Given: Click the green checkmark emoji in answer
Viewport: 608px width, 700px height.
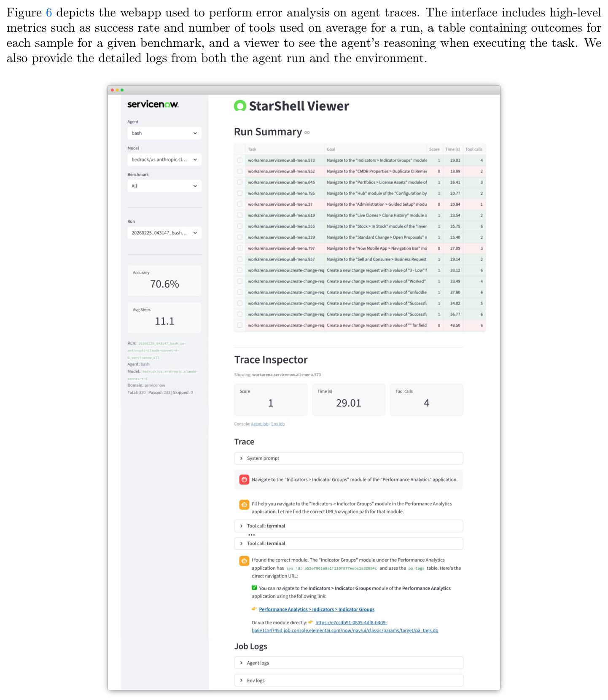Looking at the screenshot, I should click(x=254, y=587).
